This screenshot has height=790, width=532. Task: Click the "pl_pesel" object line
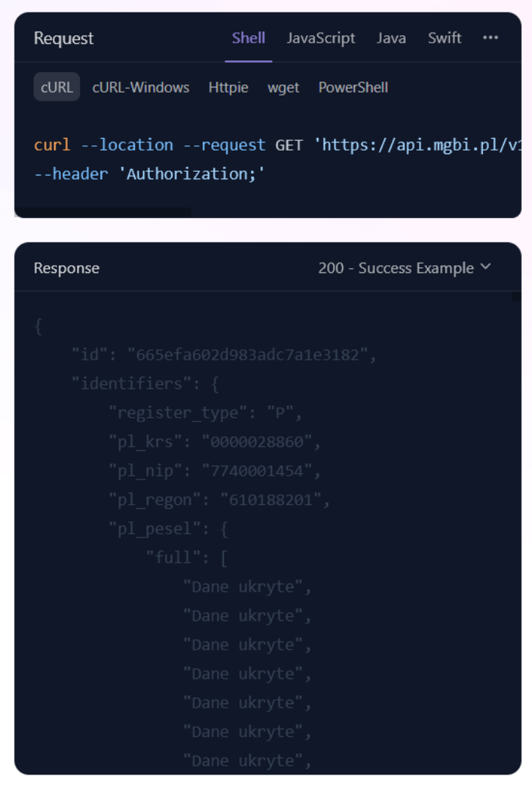(x=169, y=529)
